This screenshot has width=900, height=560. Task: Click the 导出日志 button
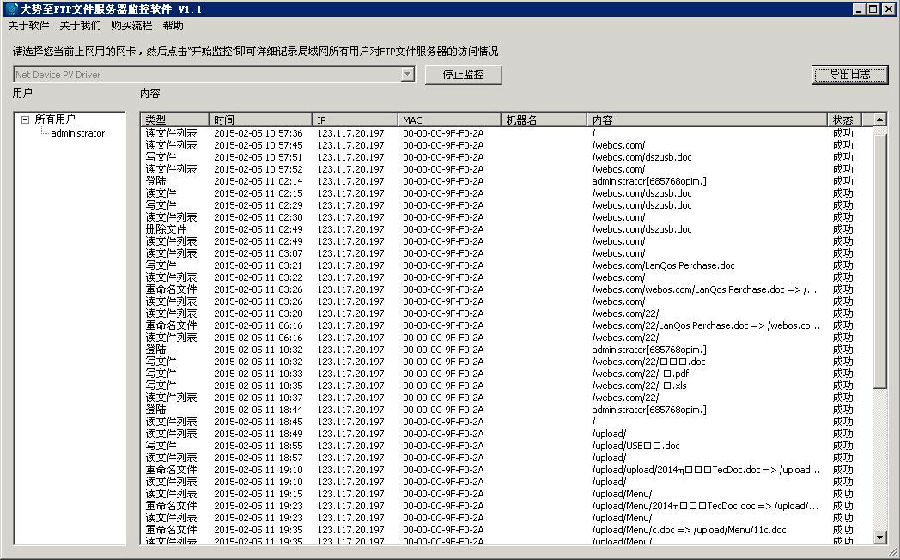click(x=849, y=74)
